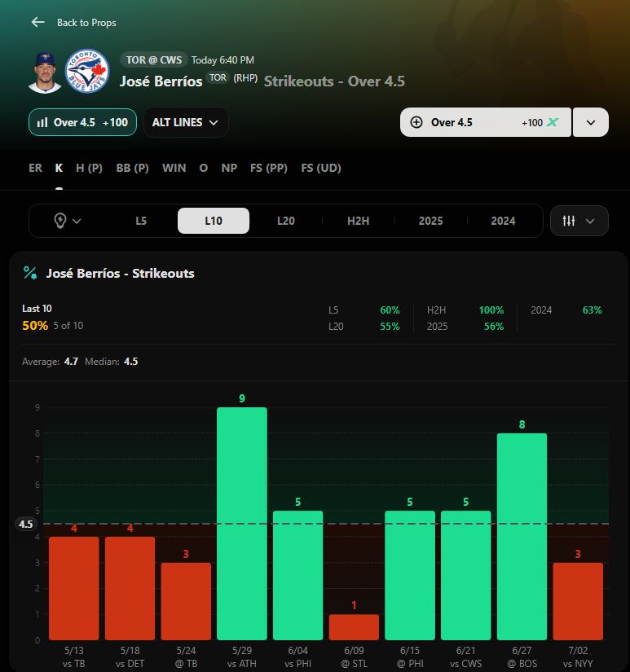Open the sliders filter settings dropdown
Viewport: 630px width, 672px height.
coord(579,221)
